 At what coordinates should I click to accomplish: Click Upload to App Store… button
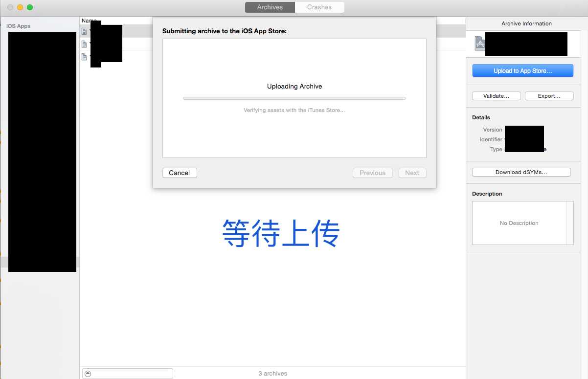[522, 71]
